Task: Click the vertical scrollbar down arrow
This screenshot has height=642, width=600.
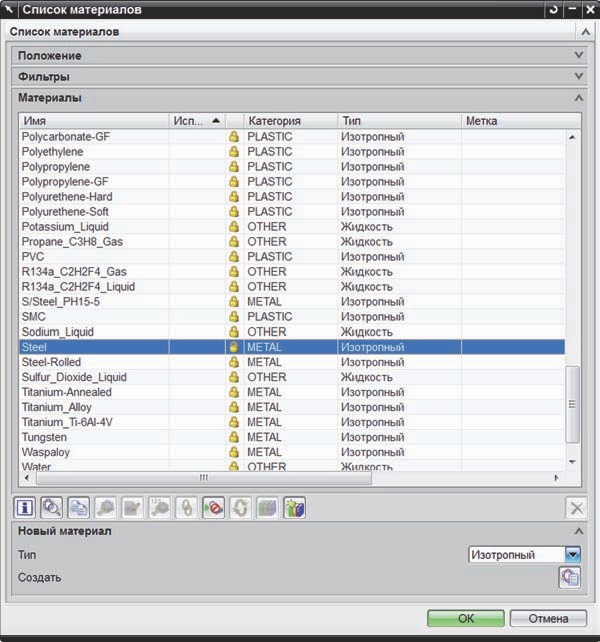Action: (x=573, y=462)
